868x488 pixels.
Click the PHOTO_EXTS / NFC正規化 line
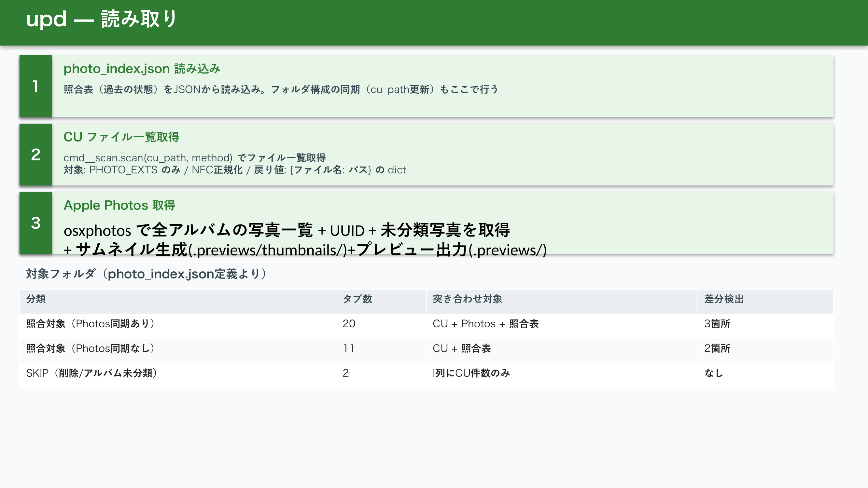click(x=234, y=170)
